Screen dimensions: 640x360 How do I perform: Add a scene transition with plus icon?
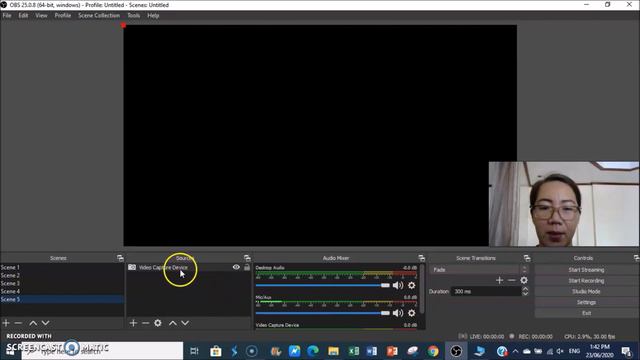[500, 280]
